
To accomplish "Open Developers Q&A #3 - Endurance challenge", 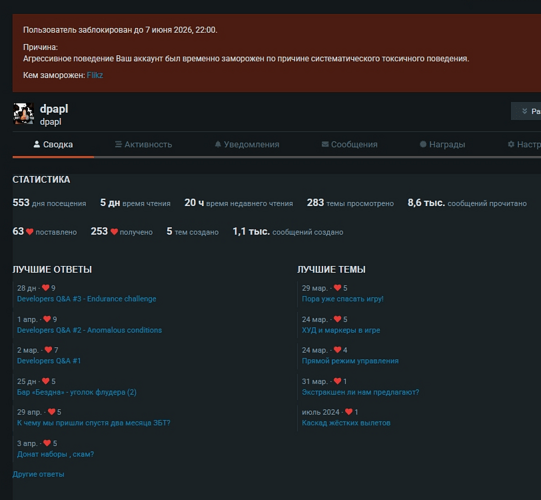I will pos(87,299).
